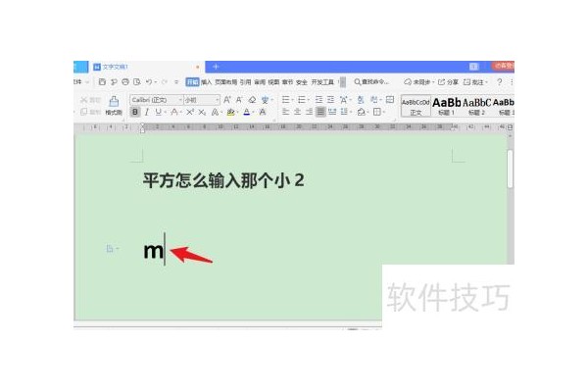Select the 页面布局 ribbon tab
Viewport: 588px width, 392px height.
pos(225,81)
